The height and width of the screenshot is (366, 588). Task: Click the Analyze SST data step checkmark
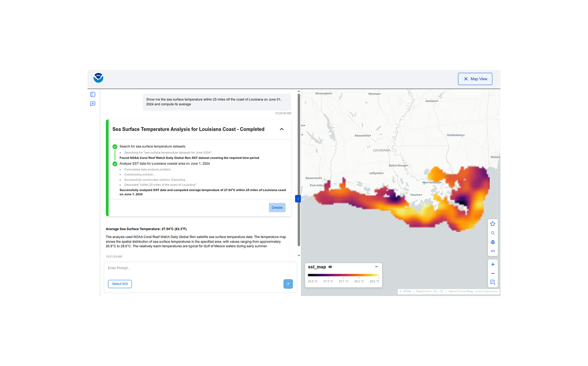(x=115, y=163)
